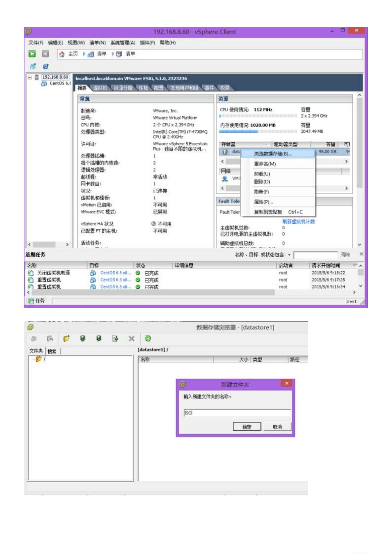Image resolution: width=392 pixels, height=554 pixels.
Task: Open the 帮助(H) menu
Action: (168, 43)
